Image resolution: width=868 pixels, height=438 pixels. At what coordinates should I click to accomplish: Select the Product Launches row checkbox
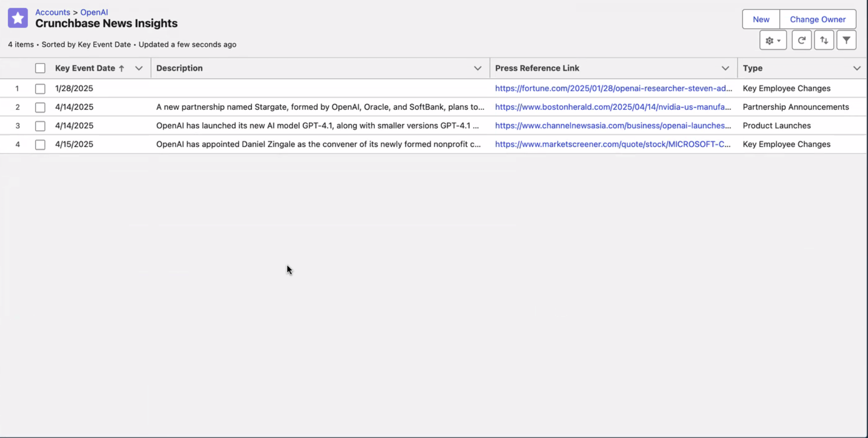pos(40,126)
